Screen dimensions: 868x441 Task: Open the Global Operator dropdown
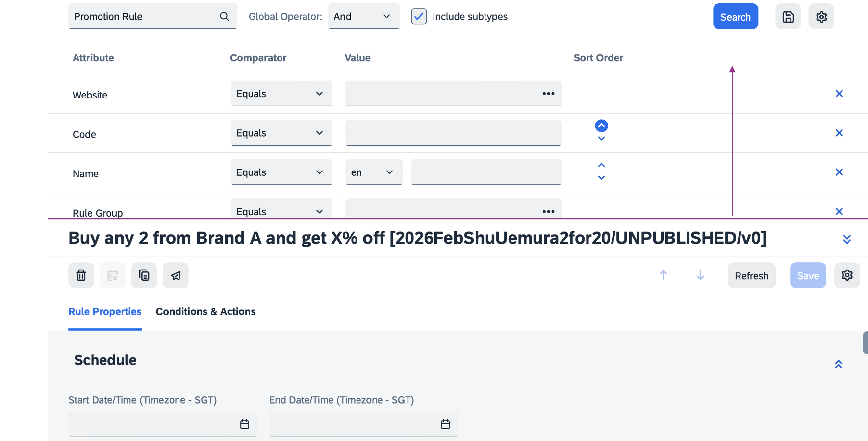363,17
